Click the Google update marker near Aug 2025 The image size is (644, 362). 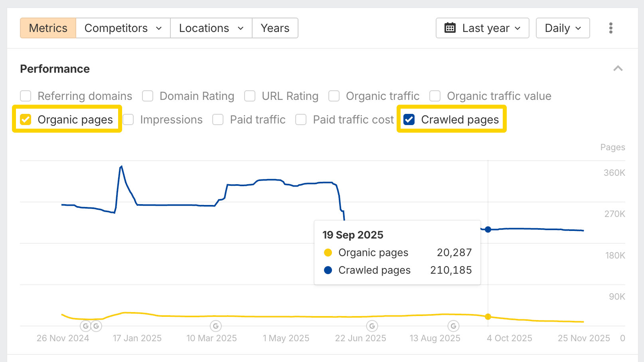click(453, 326)
